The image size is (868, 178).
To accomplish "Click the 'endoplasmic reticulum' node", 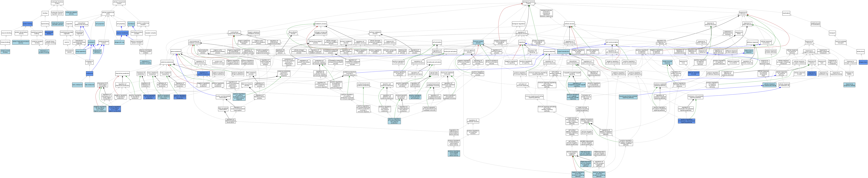I will (x=97, y=52).
